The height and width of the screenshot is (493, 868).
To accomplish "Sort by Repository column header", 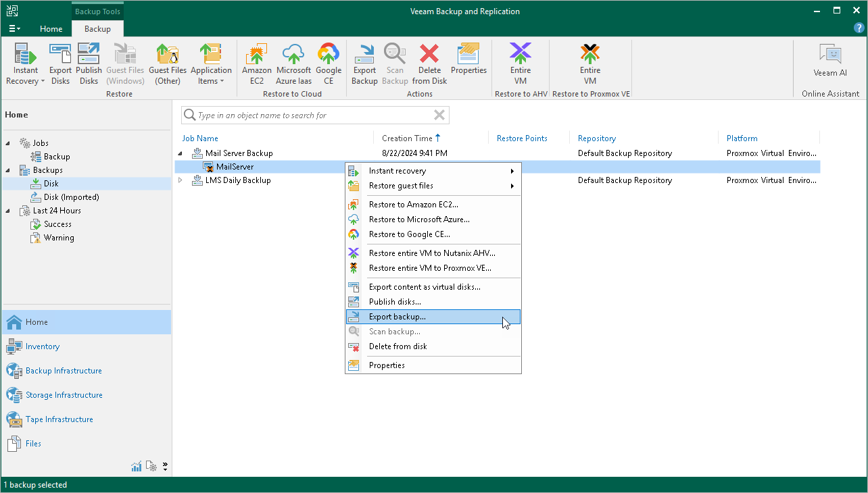I will pos(597,138).
